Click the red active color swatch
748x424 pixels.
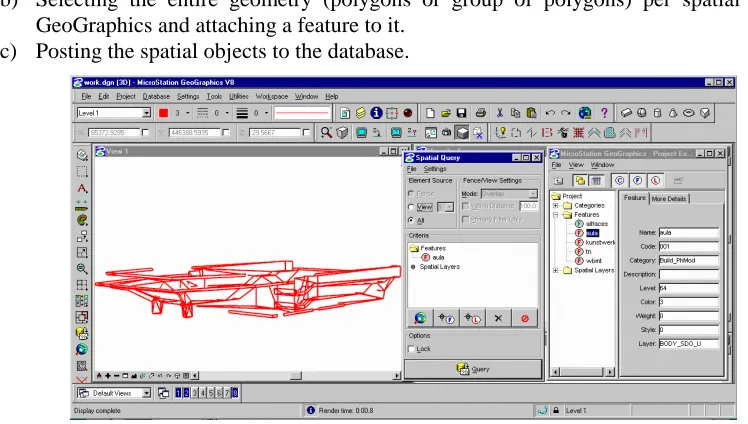[x=164, y=113]
